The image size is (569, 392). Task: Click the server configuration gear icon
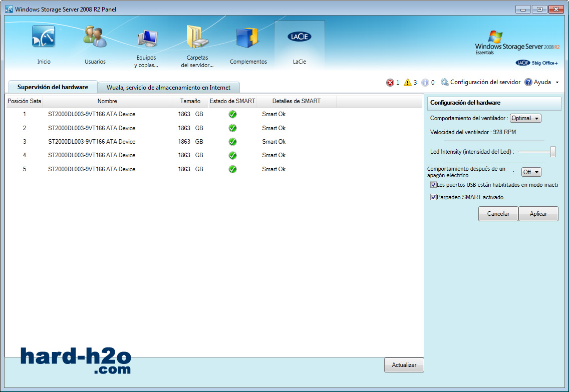(445, 82)
